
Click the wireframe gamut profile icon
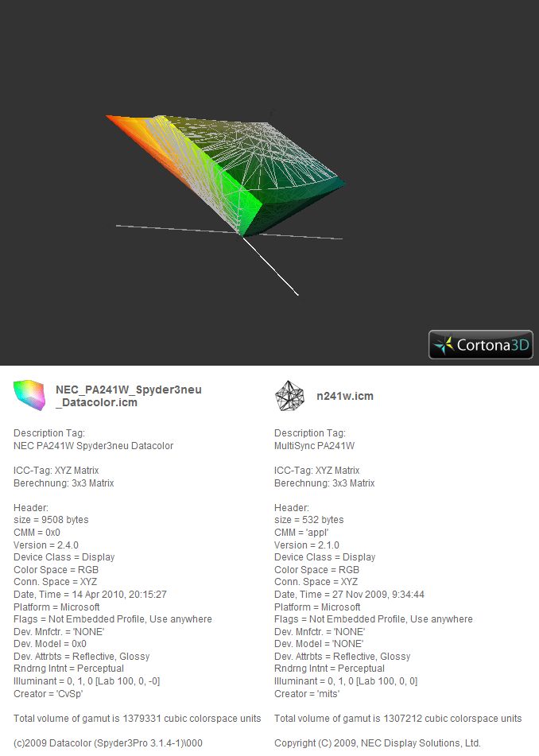289,396
